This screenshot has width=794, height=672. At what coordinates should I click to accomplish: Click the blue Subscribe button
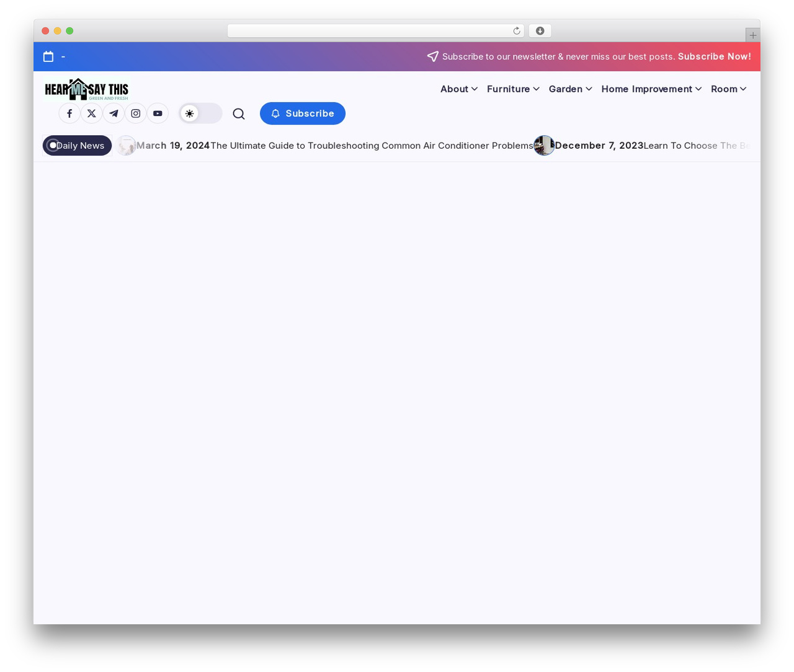coord(303,113)
